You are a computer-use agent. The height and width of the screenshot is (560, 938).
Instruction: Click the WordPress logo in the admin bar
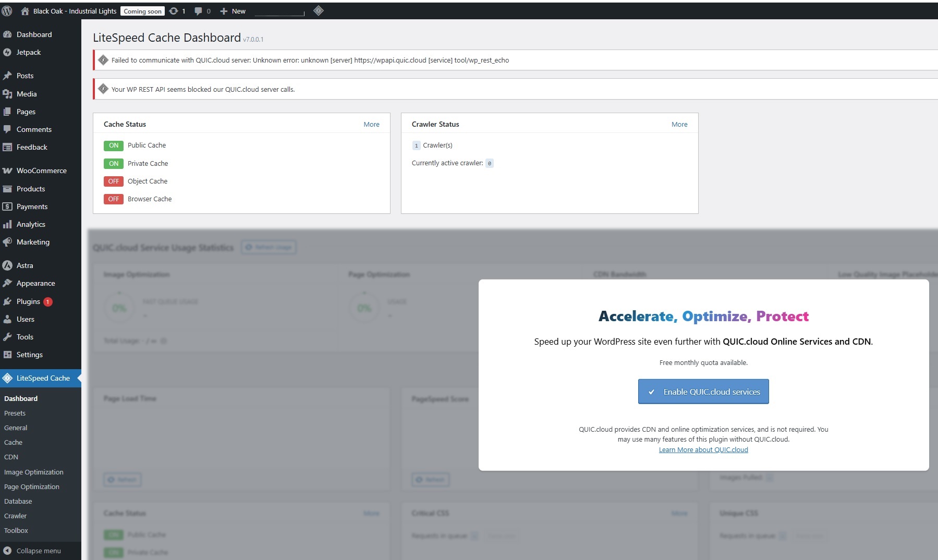click(7, 11)
